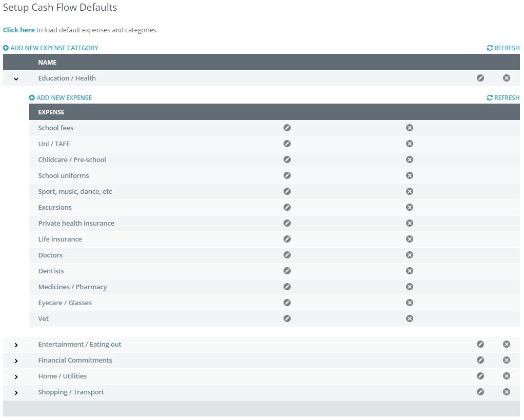Refresh the Education / Health expenses list
This screenshot has width=524, height=420.
click(503, 97)
